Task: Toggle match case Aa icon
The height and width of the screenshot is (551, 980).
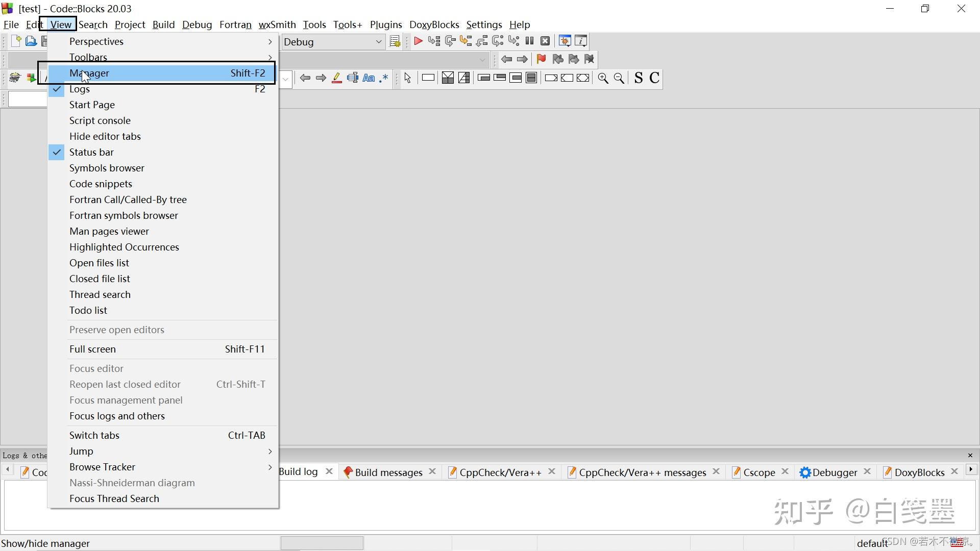Action: (x=369, y=78)
